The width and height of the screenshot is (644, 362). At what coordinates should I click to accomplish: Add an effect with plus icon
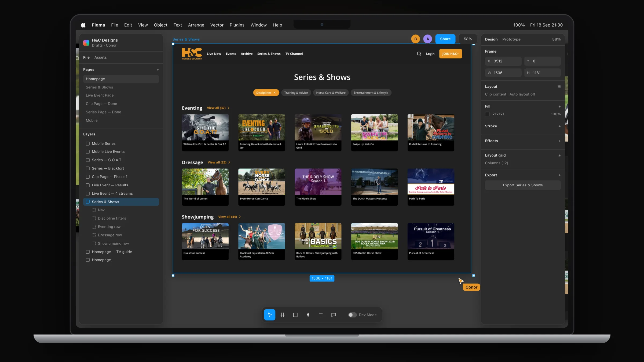pyautogui.click(x=559, y=141)
